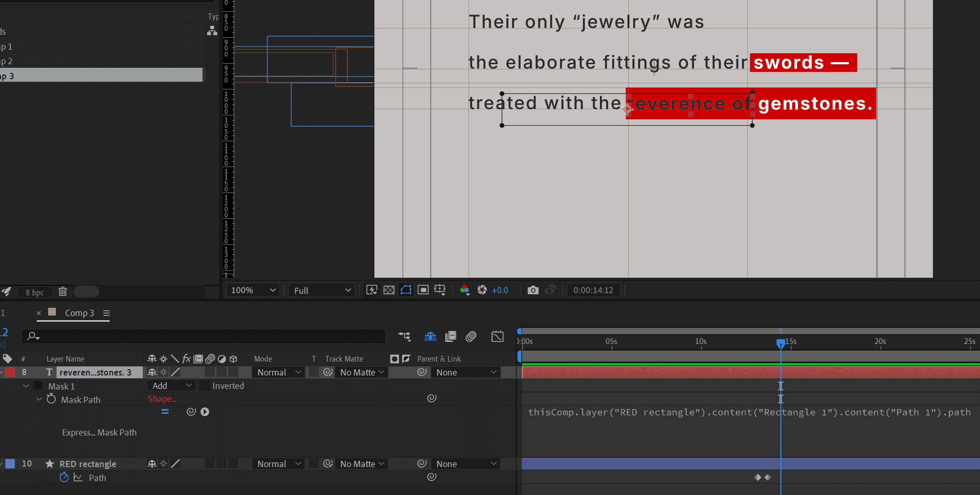Screen dimensions: 980x495
Task: Click expression pick whip for Mask Path
Action: click(191, 412)
